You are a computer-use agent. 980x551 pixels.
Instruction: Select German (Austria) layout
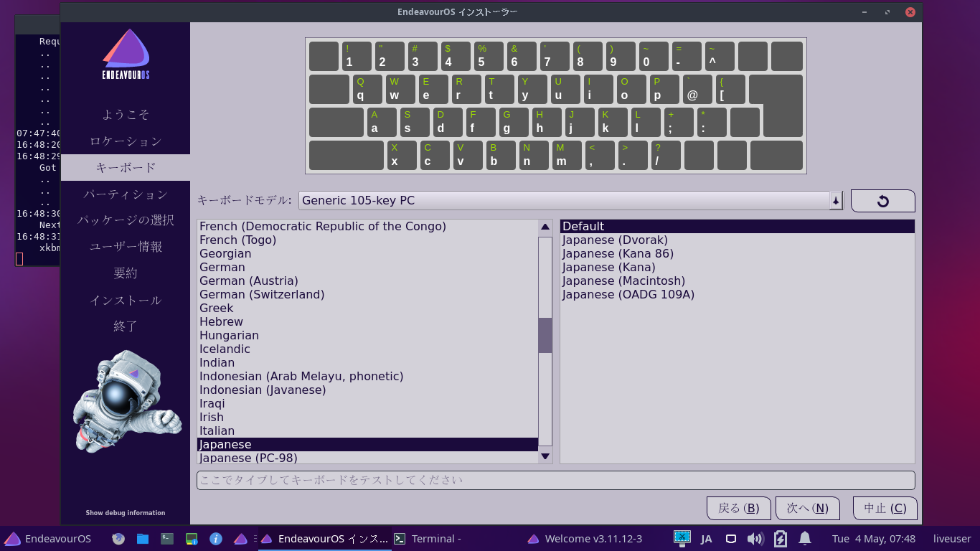367,281
